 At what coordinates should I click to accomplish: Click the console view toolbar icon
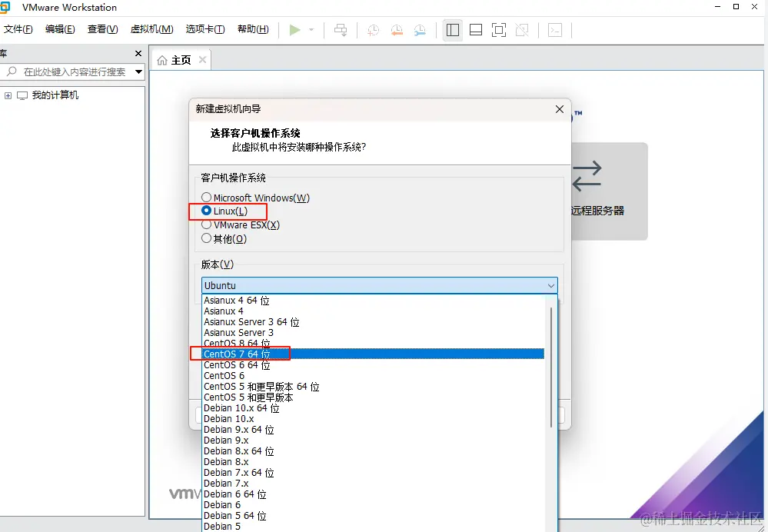click(555, 30)
